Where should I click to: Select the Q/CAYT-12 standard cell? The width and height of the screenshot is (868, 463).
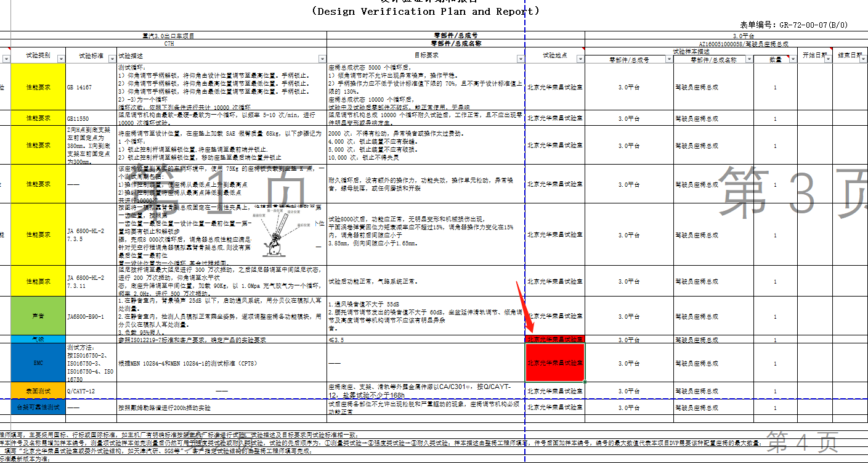click(x=91, y=390)
